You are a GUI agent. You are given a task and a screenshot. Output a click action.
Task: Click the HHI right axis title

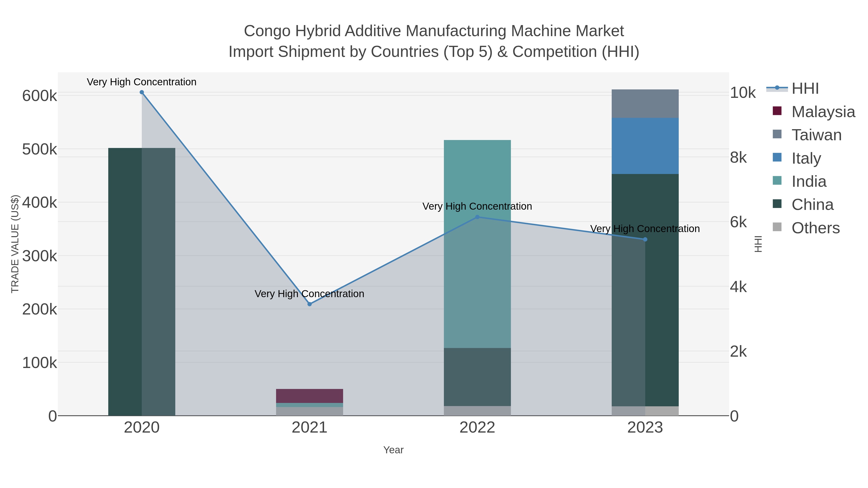tap(758, 244)
